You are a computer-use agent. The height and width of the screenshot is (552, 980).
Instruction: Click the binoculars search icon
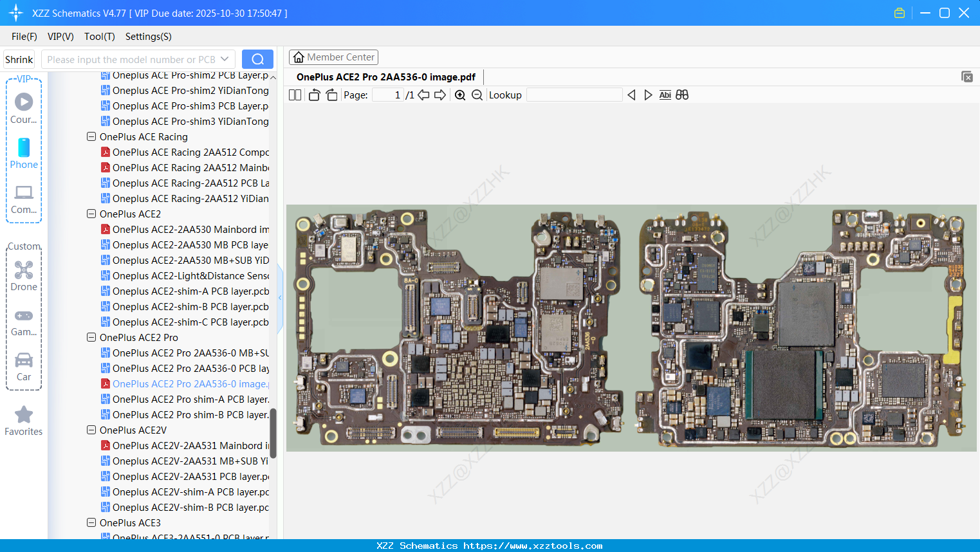682,95
